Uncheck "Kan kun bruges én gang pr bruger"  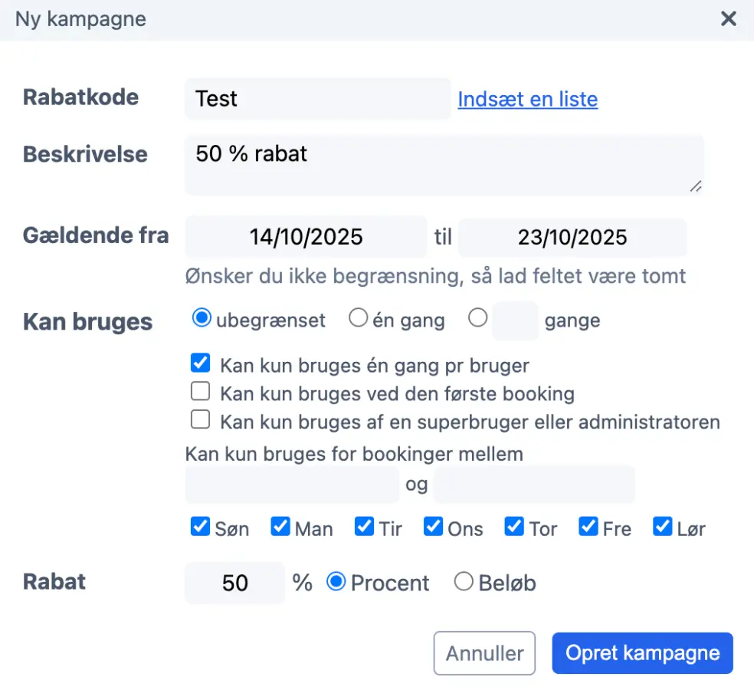coord(200,363)
